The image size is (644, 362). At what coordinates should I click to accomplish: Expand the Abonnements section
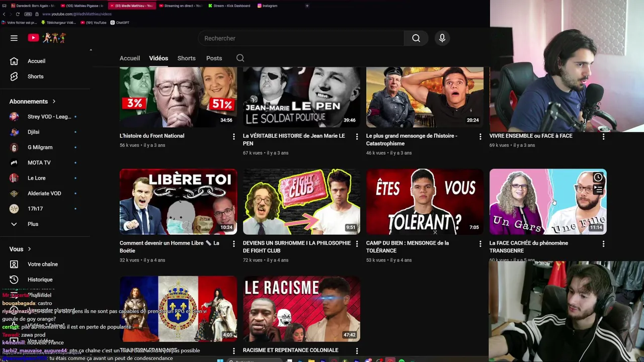tap(33, 102)
